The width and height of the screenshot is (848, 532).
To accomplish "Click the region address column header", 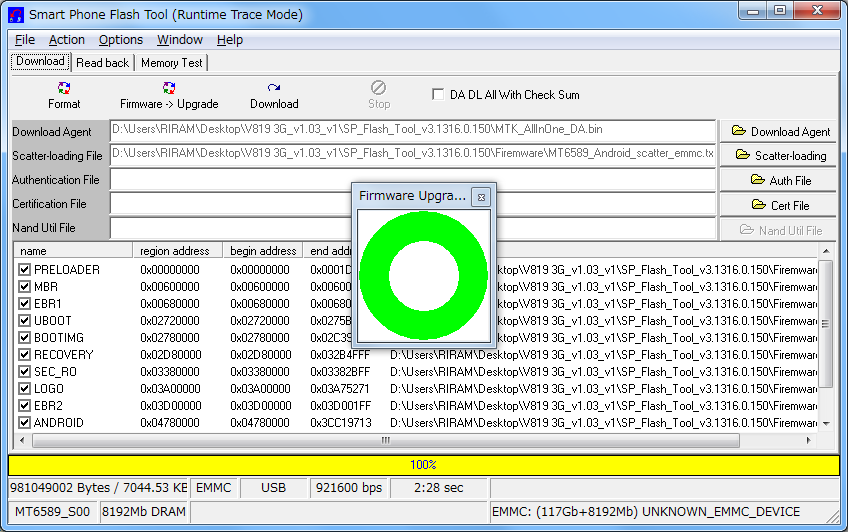I will [x=178, y=251].
